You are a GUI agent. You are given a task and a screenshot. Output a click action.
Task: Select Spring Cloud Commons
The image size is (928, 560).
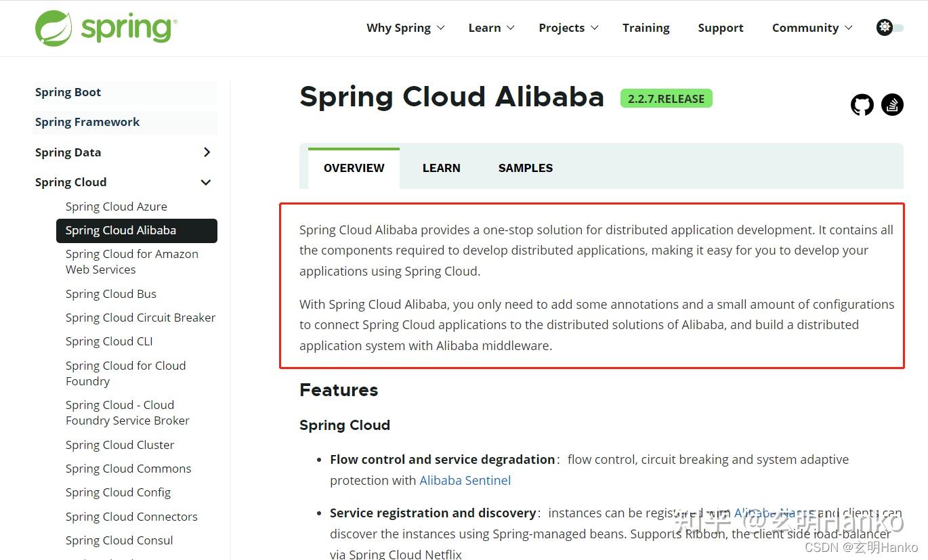(128, 469)
